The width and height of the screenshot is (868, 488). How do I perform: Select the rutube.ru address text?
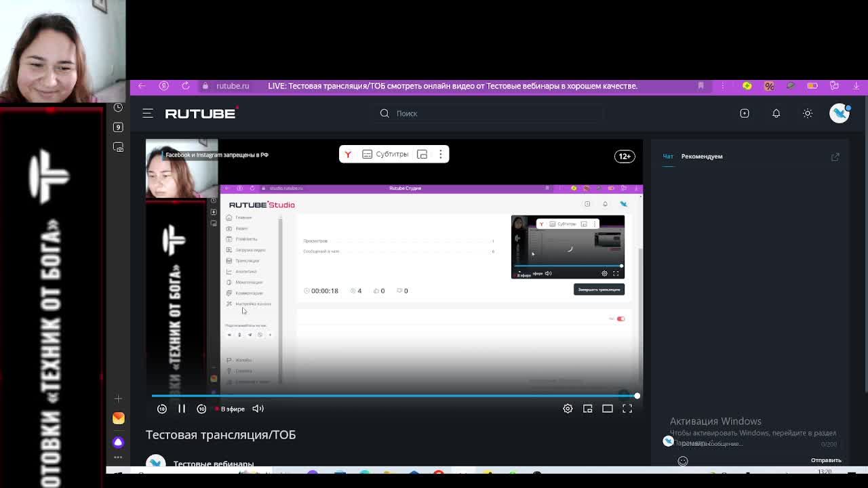[233, 86]
